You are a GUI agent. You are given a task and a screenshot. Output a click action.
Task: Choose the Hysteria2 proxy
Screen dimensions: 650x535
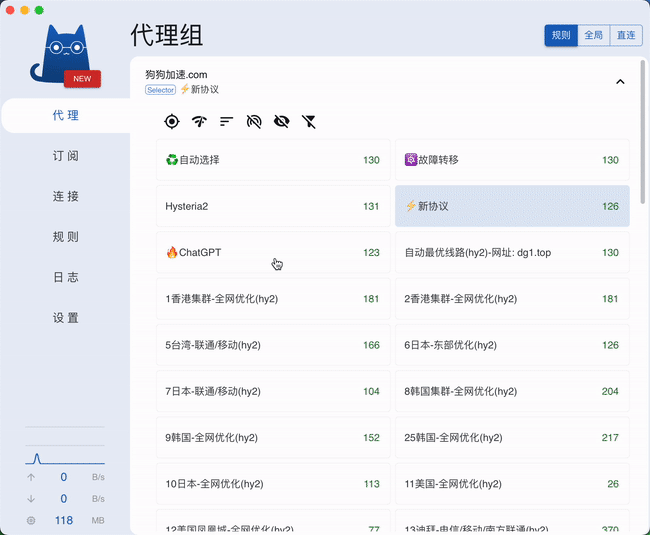pos(273,206)
